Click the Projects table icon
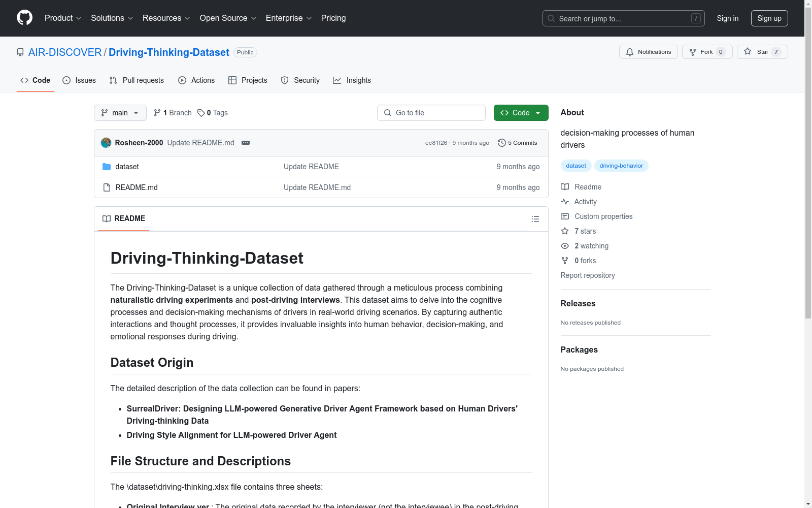 tap(232, 80)
